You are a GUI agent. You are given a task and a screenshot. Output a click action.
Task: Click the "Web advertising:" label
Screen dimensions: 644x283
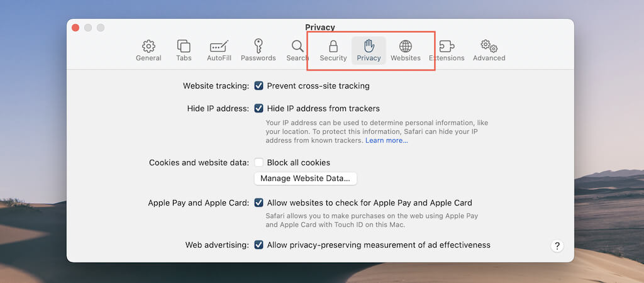point(217,245)
